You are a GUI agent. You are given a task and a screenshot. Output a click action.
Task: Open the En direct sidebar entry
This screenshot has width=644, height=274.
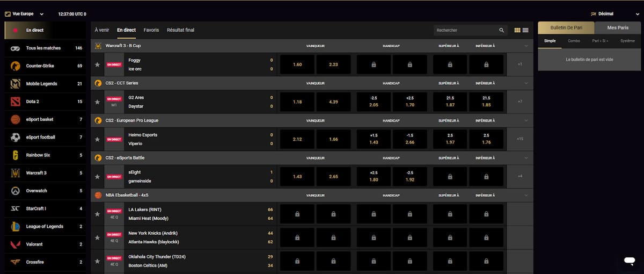pyautogui.click(x=45, y=30)
